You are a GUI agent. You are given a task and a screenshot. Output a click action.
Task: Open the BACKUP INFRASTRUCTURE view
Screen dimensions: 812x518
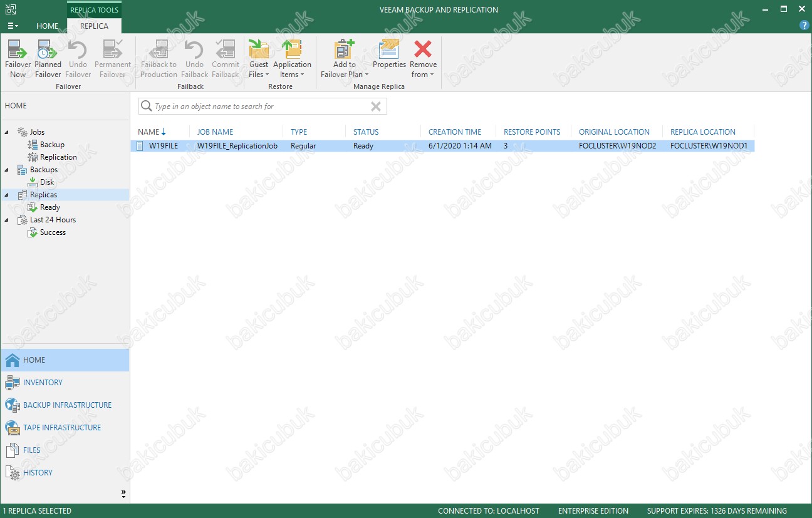[67, 405]
